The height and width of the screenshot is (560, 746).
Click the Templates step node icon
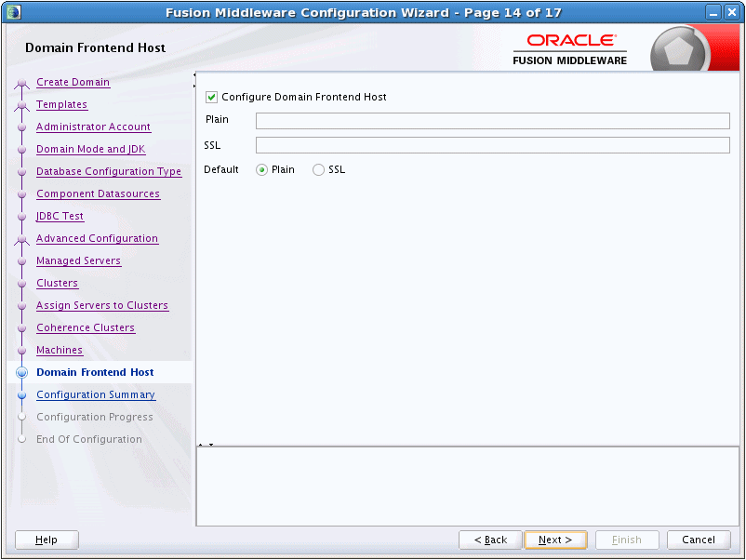(x=22, y=106)
